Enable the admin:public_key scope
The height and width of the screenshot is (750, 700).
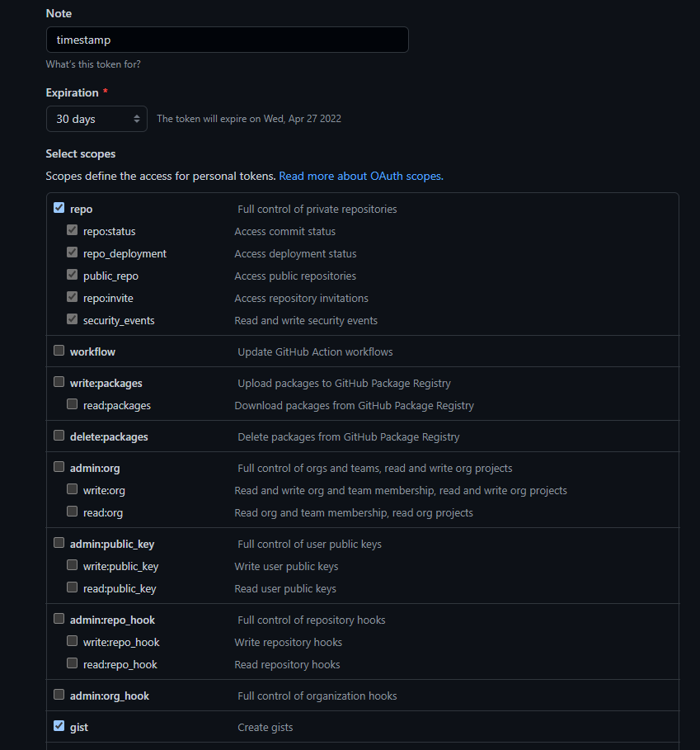pyautogui.click(x=59, y=542)
